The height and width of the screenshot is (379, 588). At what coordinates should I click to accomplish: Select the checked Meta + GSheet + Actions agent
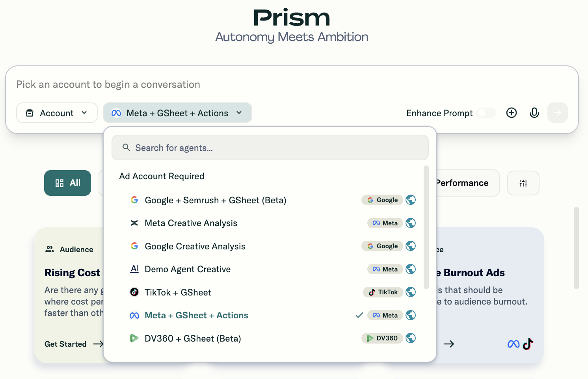pyautogui.click(x=196, y=316)
